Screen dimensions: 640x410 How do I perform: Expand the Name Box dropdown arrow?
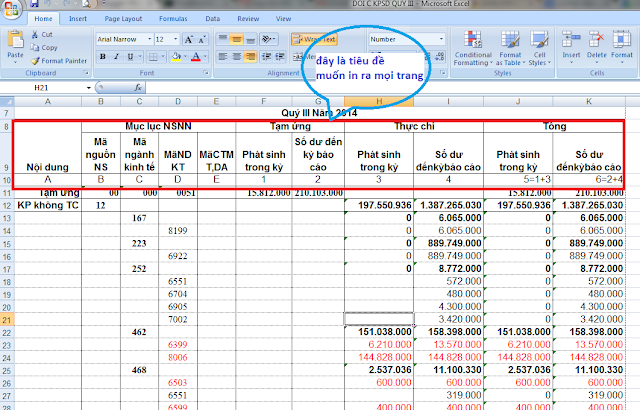tap(89, 88)
